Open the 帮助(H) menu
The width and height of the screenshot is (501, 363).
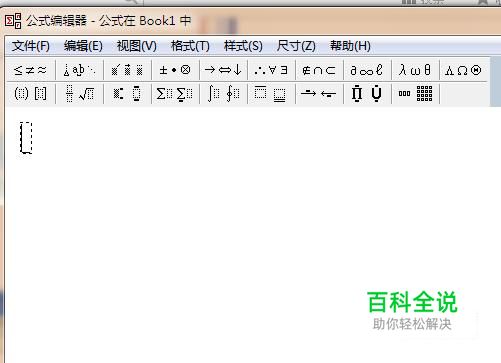tap(350, 46)
